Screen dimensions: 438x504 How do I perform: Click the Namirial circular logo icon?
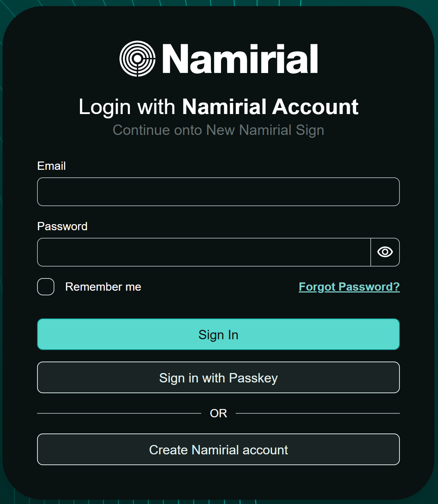137,59
